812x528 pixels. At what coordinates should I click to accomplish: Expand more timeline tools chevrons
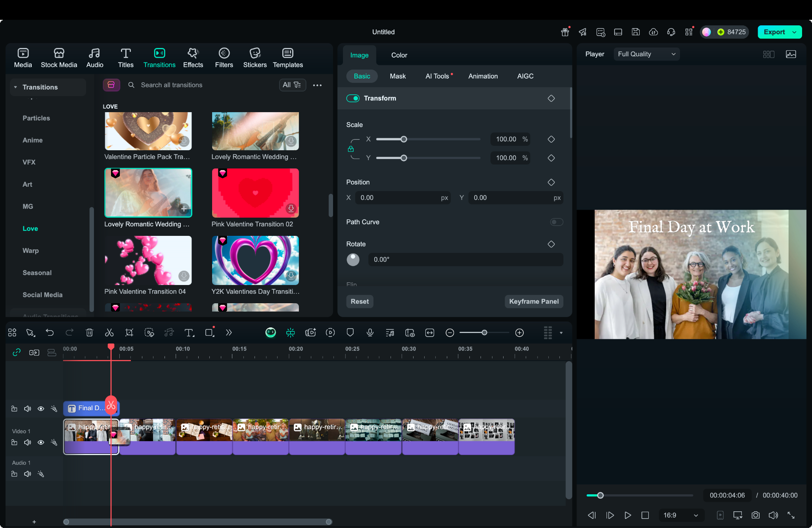click(x=229, y=333)
